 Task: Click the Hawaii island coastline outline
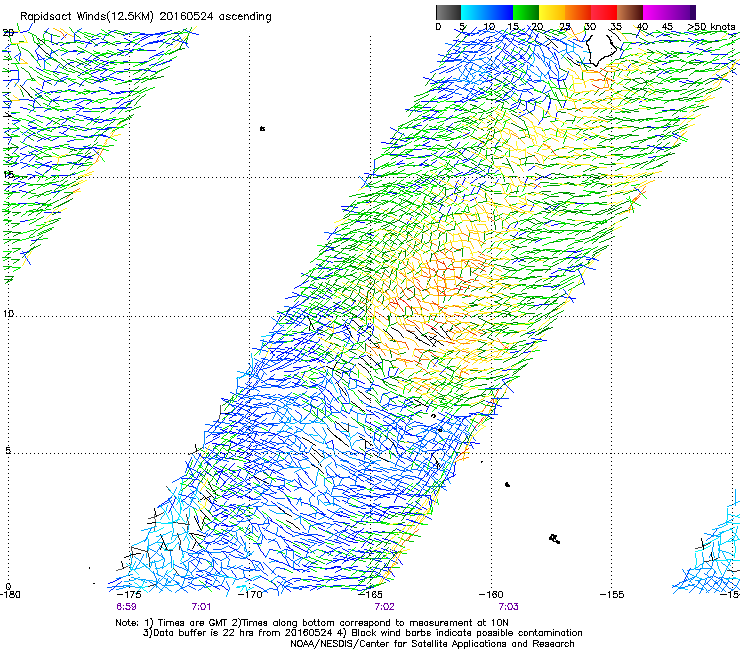click(x=599, y=49)
